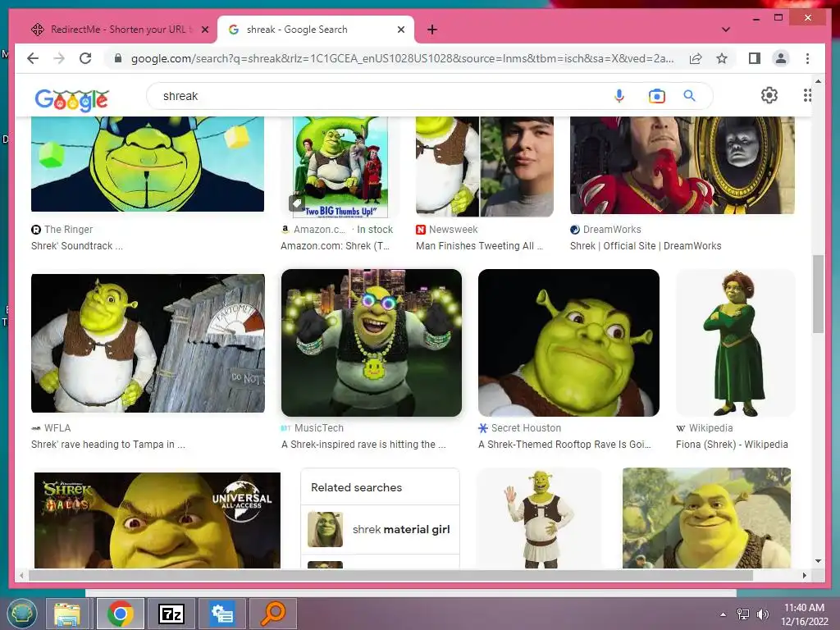Open the WFLA Shrek outhouse image
840x630 pixels.
coord(148,343)
